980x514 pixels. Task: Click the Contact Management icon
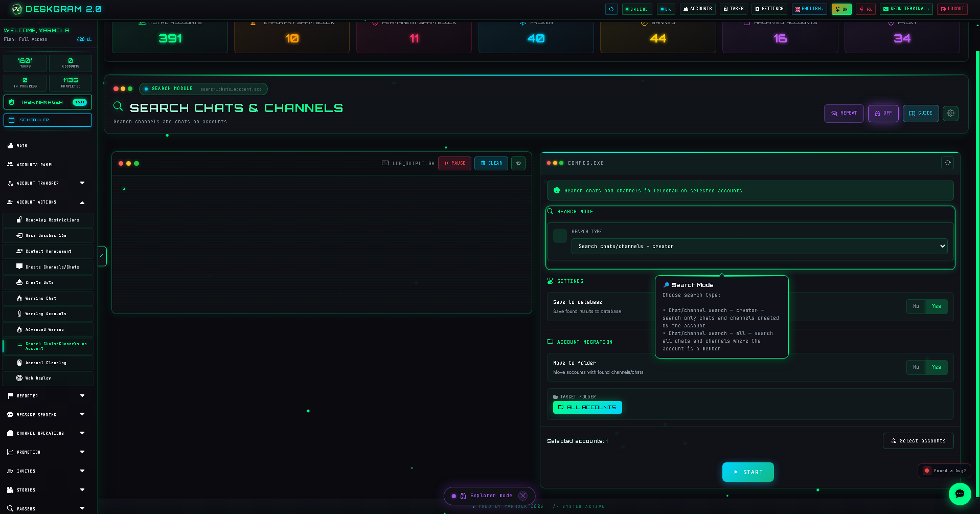(19, 251)
